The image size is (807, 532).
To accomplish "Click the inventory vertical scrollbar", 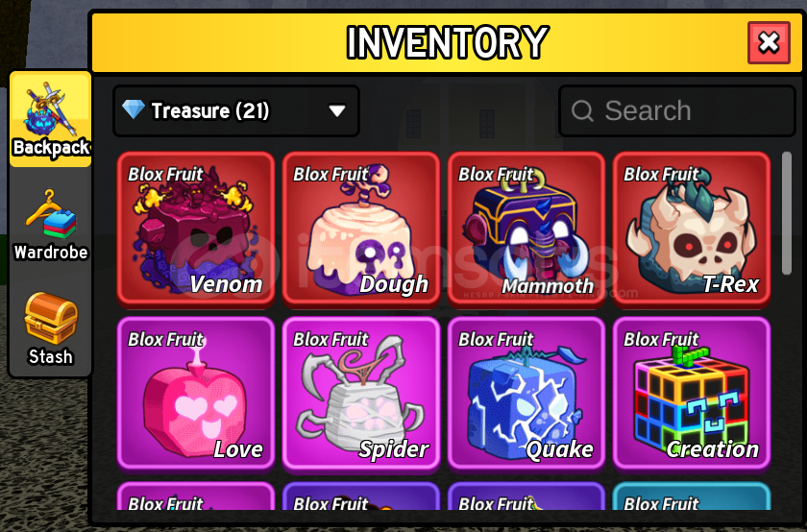I will (787, 213).
